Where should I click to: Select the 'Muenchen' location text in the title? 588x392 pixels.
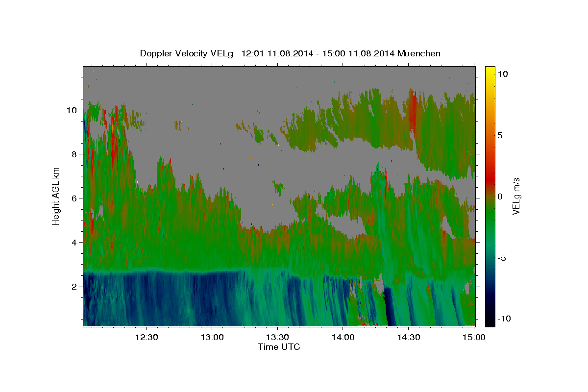[x=419, y=53]
